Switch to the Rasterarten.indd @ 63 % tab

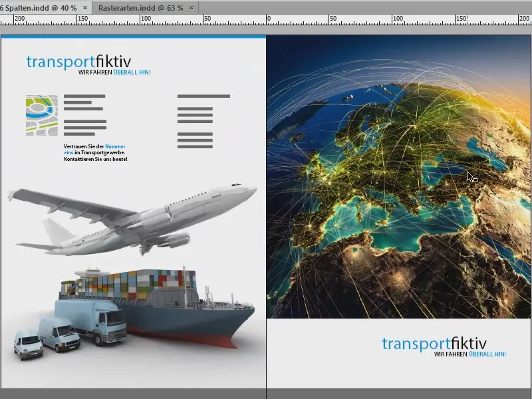pos(140,8)
